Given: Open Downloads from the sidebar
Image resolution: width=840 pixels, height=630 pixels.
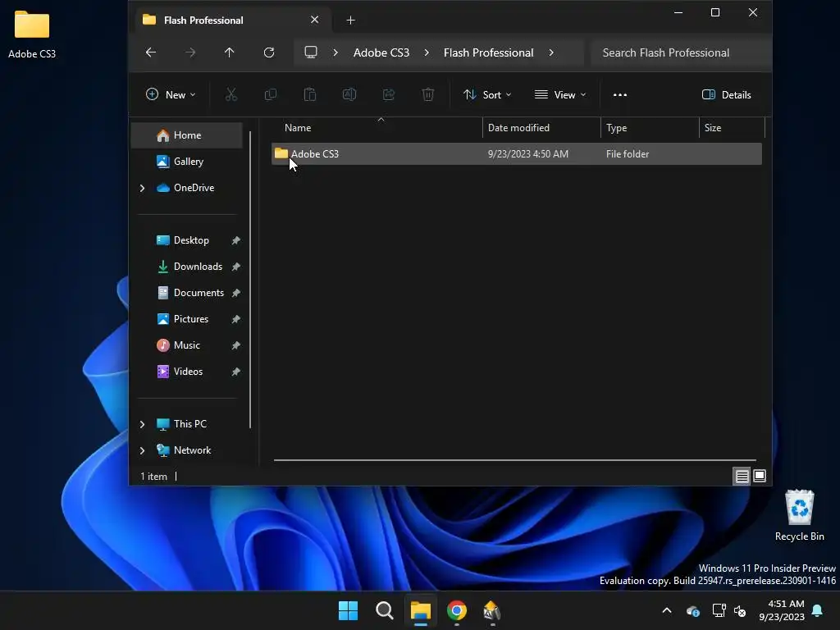Looking at the screenshot, I should [x=187, y=267].
